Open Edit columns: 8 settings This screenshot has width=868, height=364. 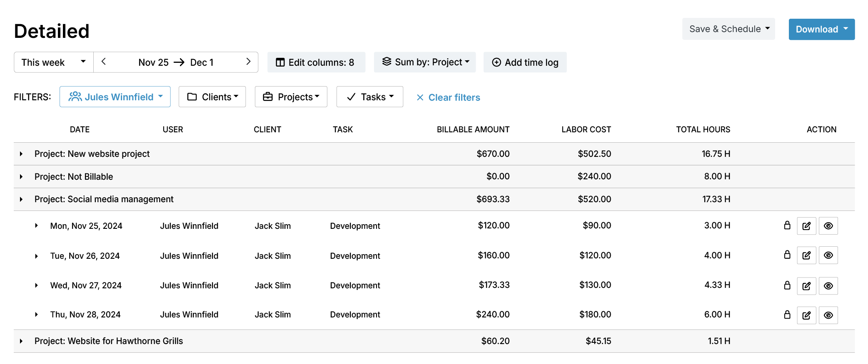click(316, 62)
